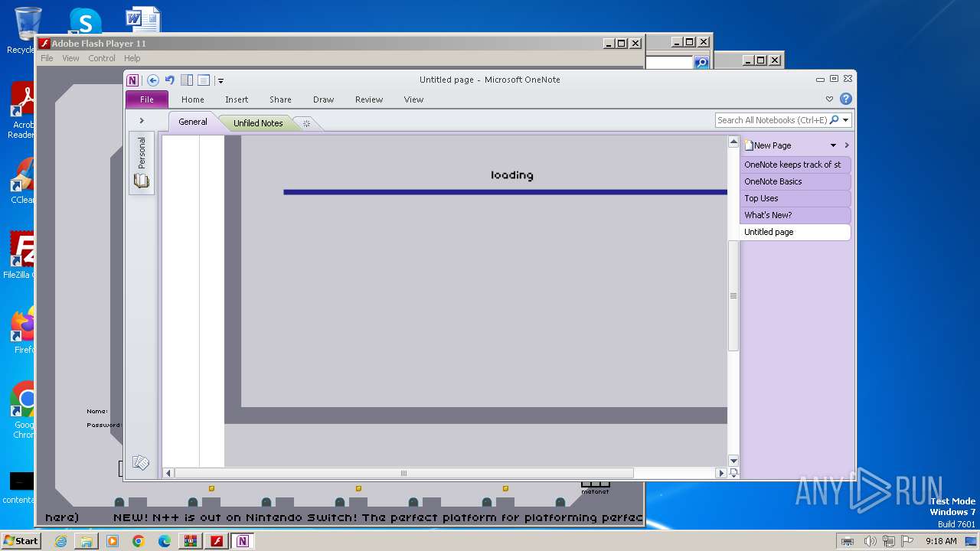Click the Unfiled Notes icon at bottom left
The image size is (980, 551).
click(x=141, y=462)
